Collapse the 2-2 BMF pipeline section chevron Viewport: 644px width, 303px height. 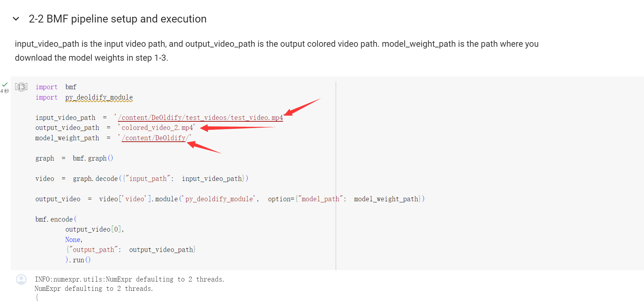click(x=16, y=19)
